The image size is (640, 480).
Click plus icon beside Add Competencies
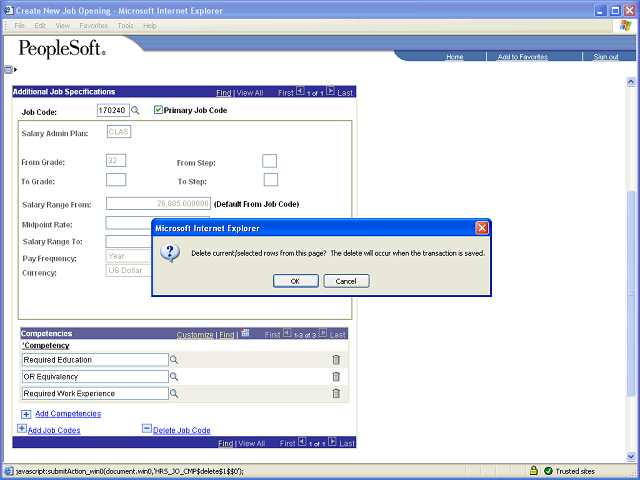pos(26,414)
